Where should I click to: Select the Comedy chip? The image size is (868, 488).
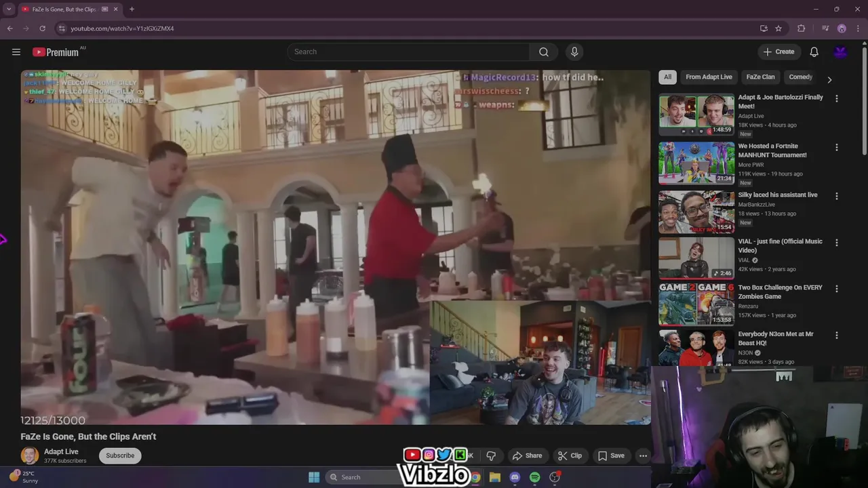[801, 77]
